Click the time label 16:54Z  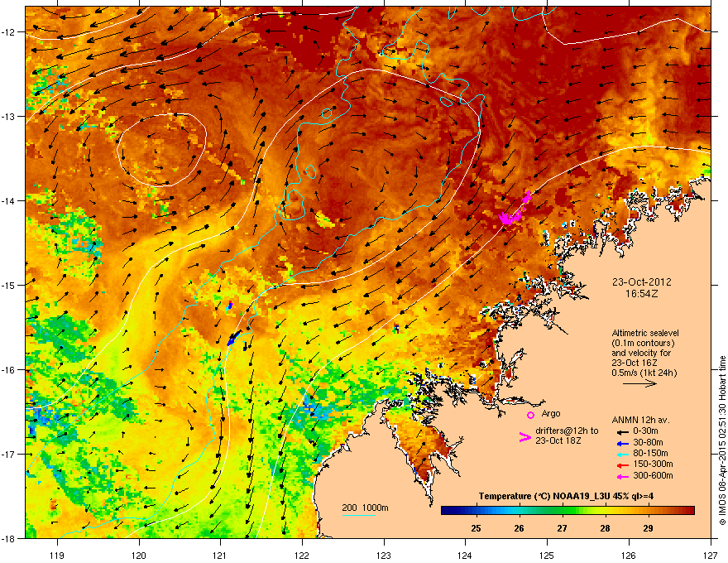[641, 294]
